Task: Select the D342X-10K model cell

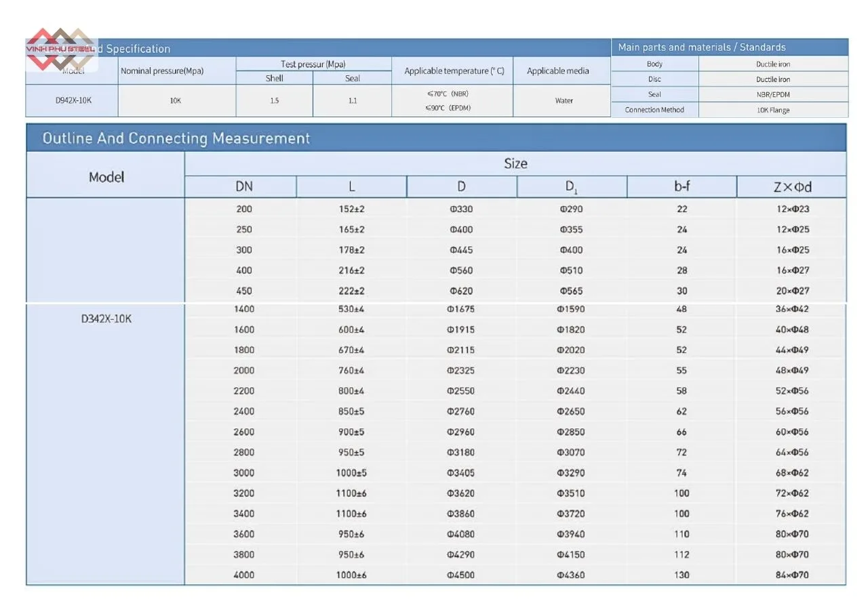Action: click(x=106, y=319)
